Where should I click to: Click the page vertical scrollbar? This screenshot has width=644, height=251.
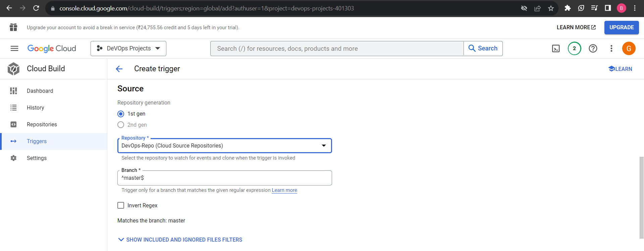pos(641,197)
